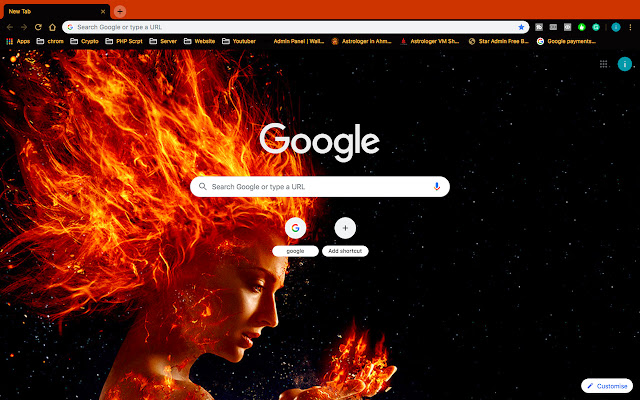
Task: Click the plus icon to add shortcut
Action: [345, 228]
